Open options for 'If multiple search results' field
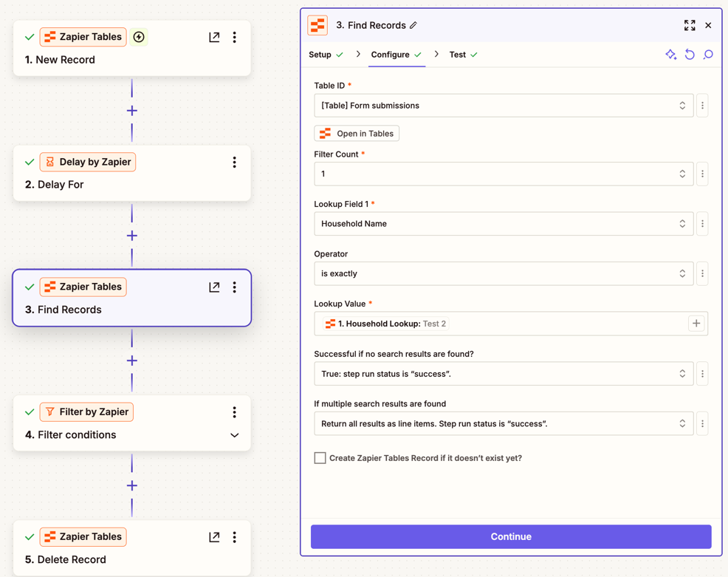 click(702, 423)
